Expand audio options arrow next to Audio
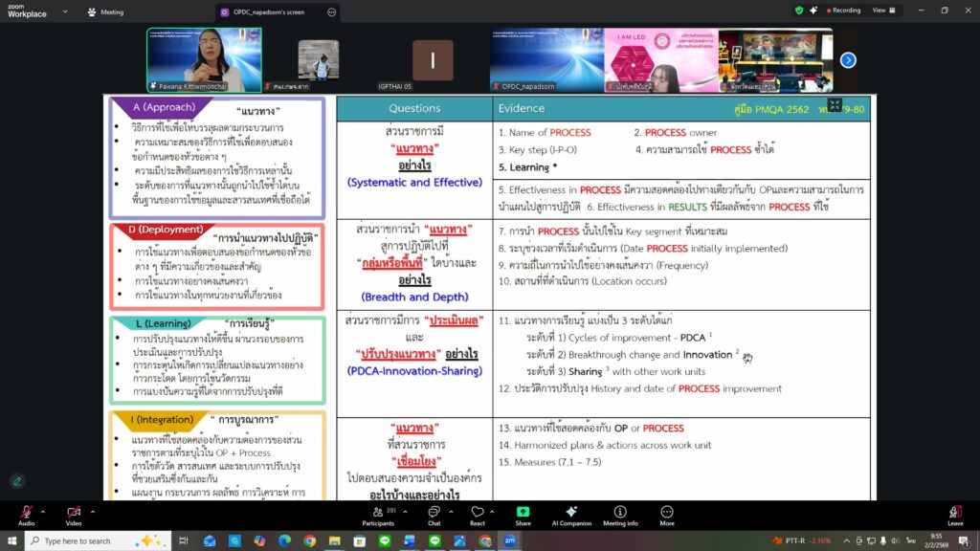This screenshot has height=551, width=980. 45,509
